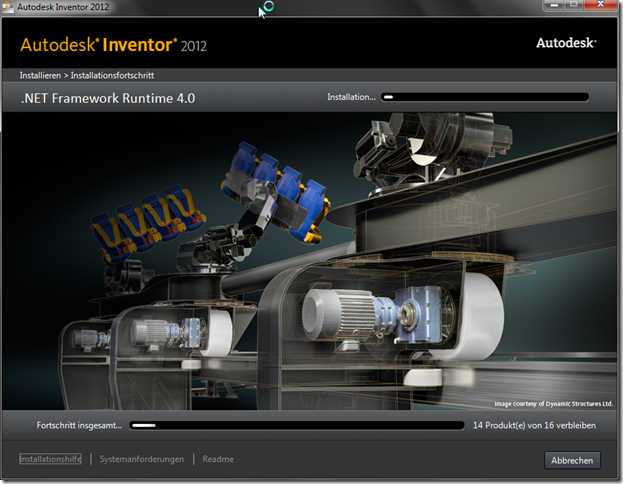
Task: Minimize the installer window
Action: pos(554,5)
